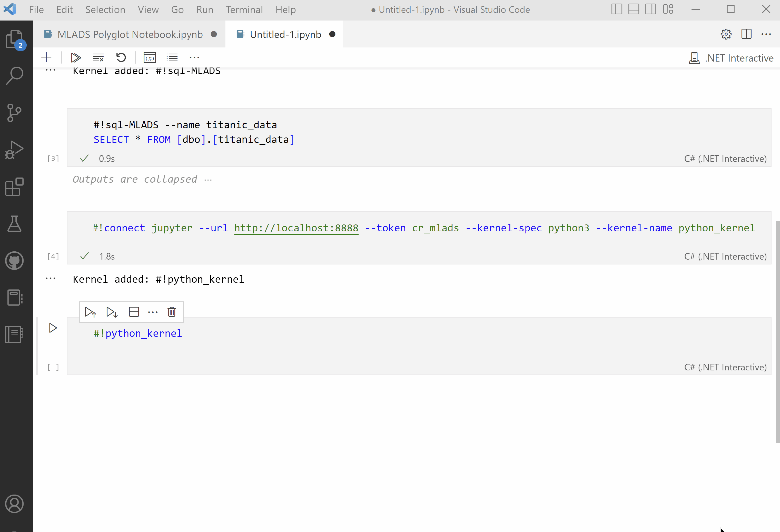Open the Source Control view
The height and width of the screenshot is (532, 780).
[14, 113]
